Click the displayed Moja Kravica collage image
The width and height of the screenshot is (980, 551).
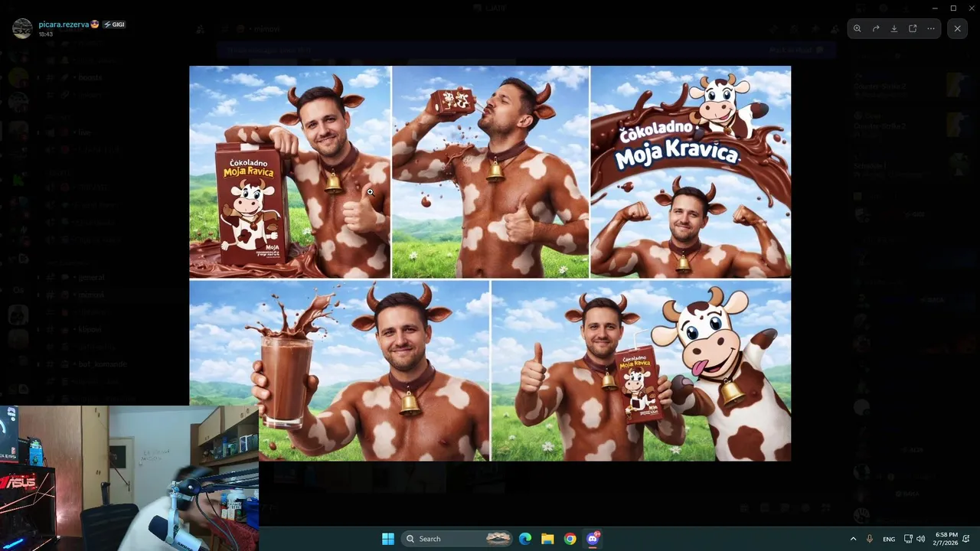point(490,263)
